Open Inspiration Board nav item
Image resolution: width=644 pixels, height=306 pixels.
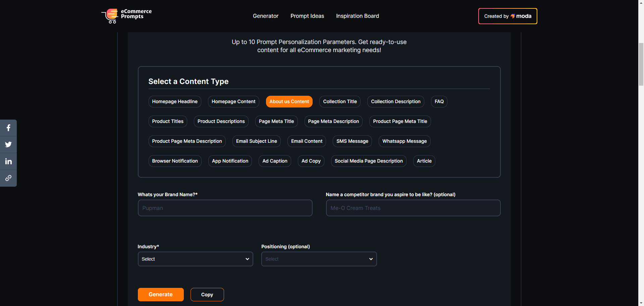click(358, 16)
